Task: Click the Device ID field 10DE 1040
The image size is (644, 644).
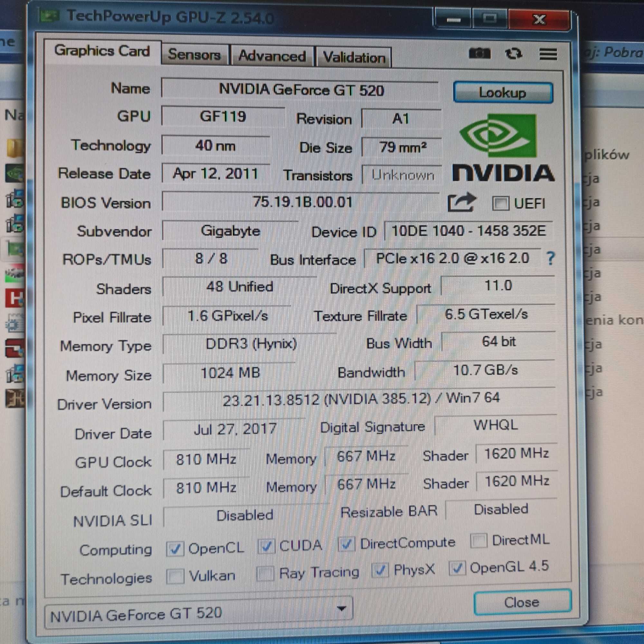Action: point(468,231)
